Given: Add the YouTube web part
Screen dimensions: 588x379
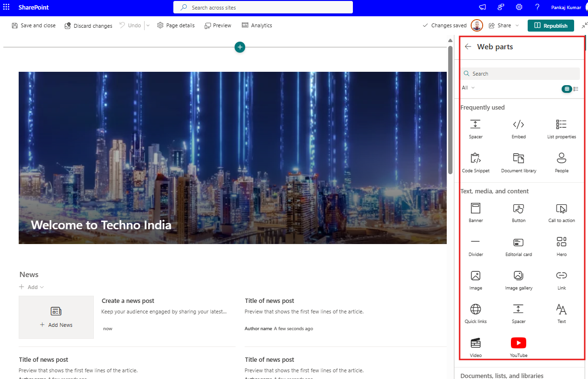Looking at the screenshot, I should coord(518,346).
